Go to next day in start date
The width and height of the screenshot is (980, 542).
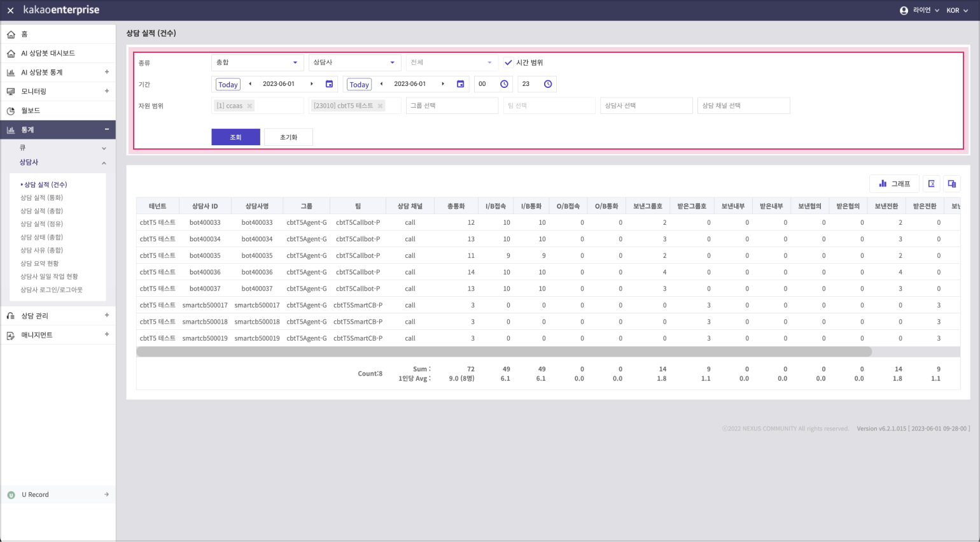pos(312,84)
